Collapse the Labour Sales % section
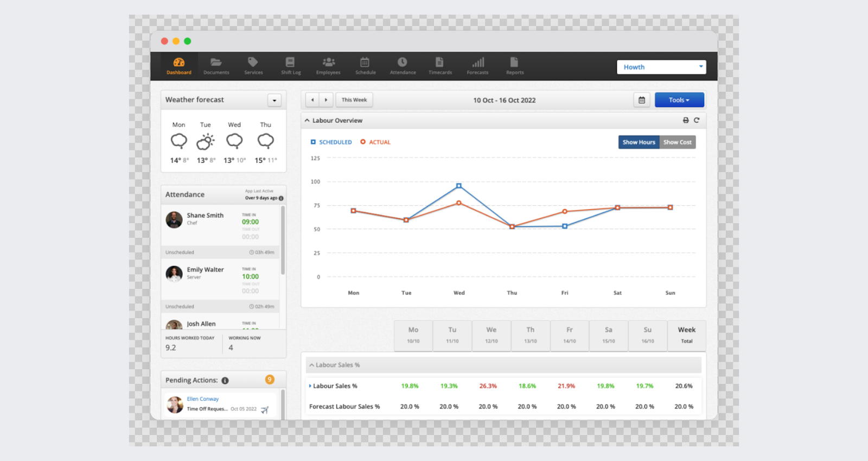This screenshot has height=461, width=868. click(312, 365)
